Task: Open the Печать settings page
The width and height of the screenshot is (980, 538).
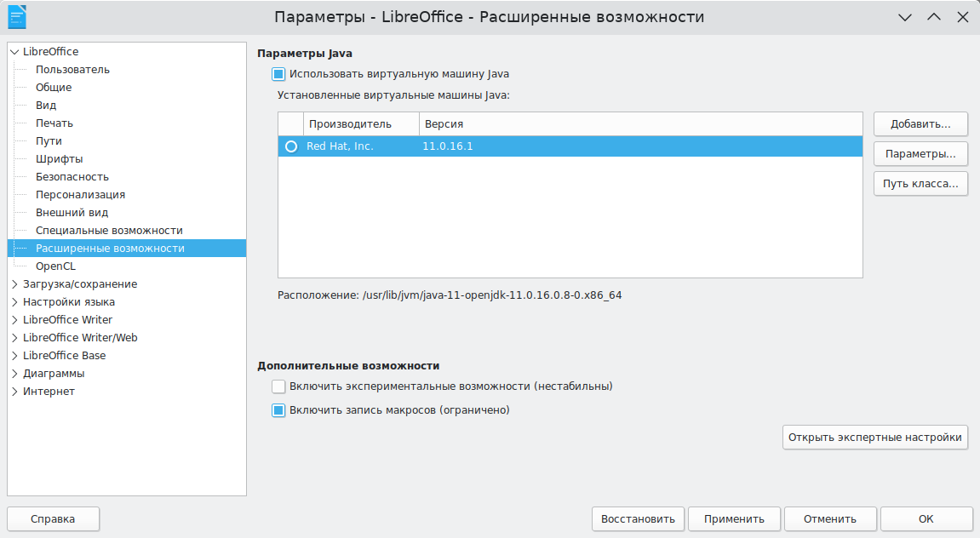Action: [x=54, y=123]
